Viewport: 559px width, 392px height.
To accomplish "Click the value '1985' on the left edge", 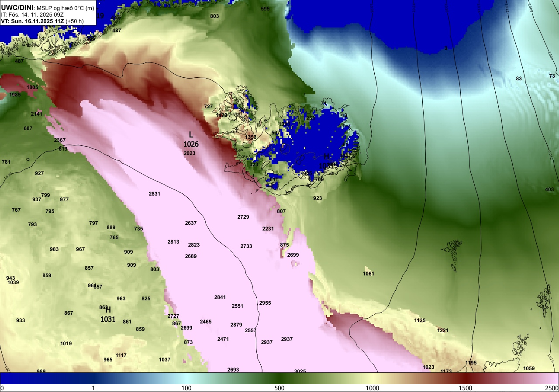I will coord(15,95).
